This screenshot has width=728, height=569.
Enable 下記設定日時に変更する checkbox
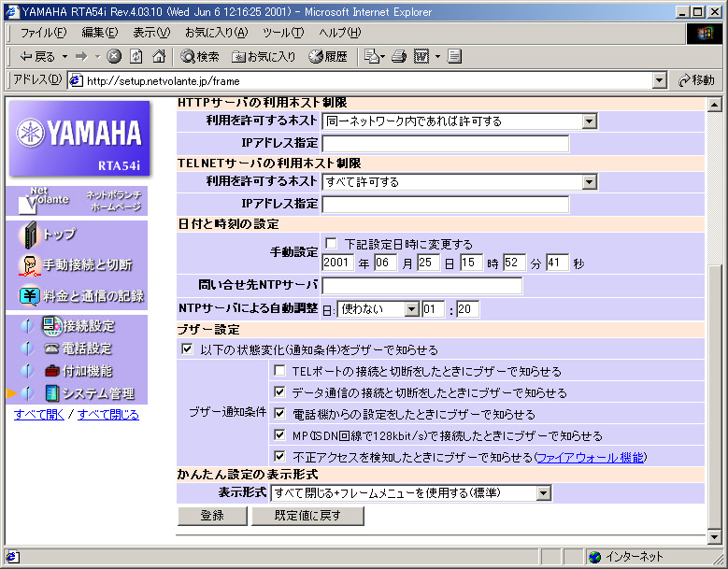tap(331, 244)
